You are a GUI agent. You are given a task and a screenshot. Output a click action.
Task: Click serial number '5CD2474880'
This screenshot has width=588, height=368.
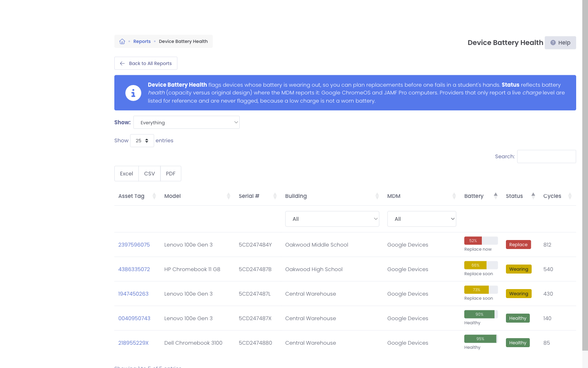click(256, 343)
